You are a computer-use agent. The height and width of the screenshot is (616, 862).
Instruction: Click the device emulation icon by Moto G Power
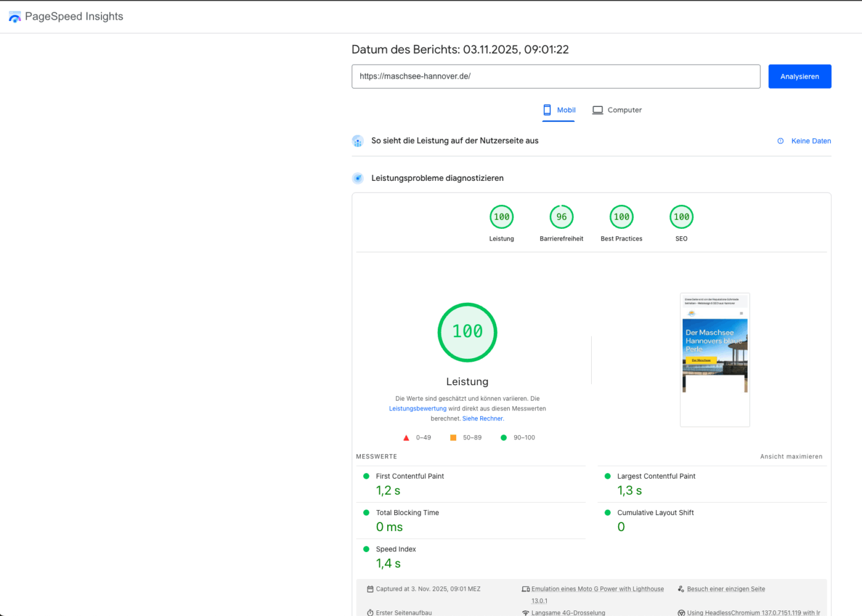click(x=525, y=589)
